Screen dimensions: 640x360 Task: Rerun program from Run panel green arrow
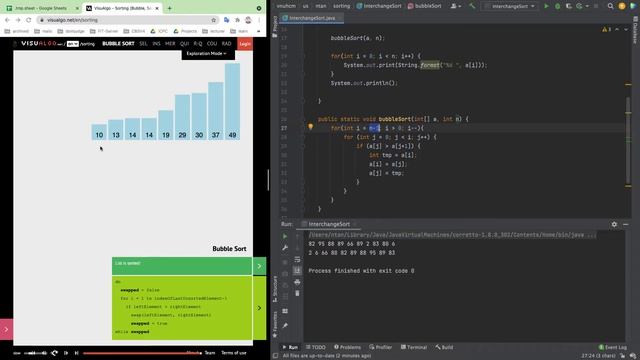pyautogui.click(x=285, y=236)
